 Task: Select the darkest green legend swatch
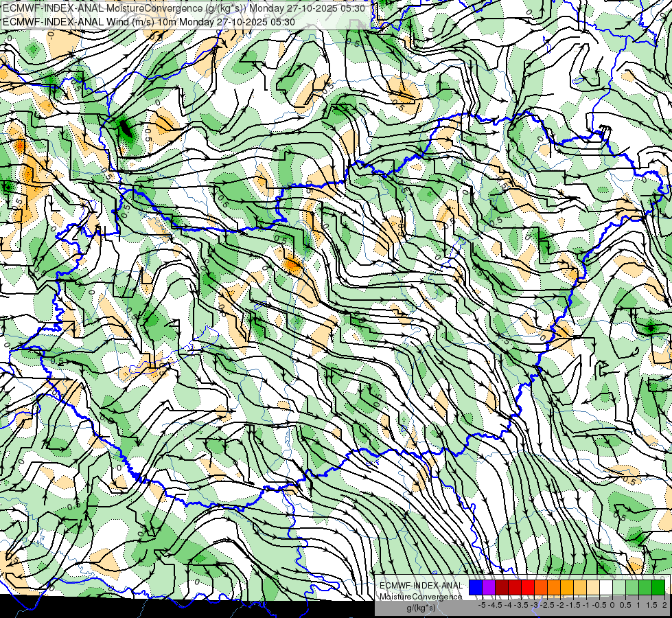coord(658,587)
